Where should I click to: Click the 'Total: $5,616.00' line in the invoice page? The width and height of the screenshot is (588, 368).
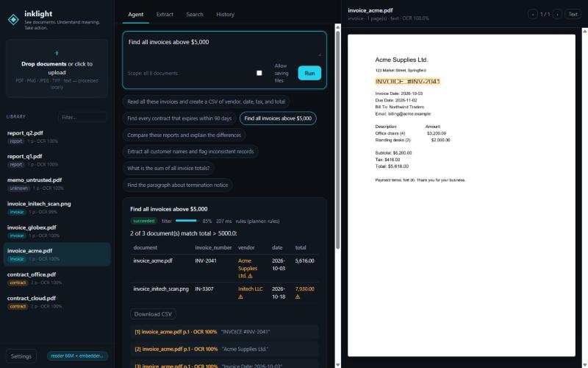(392, 166)
